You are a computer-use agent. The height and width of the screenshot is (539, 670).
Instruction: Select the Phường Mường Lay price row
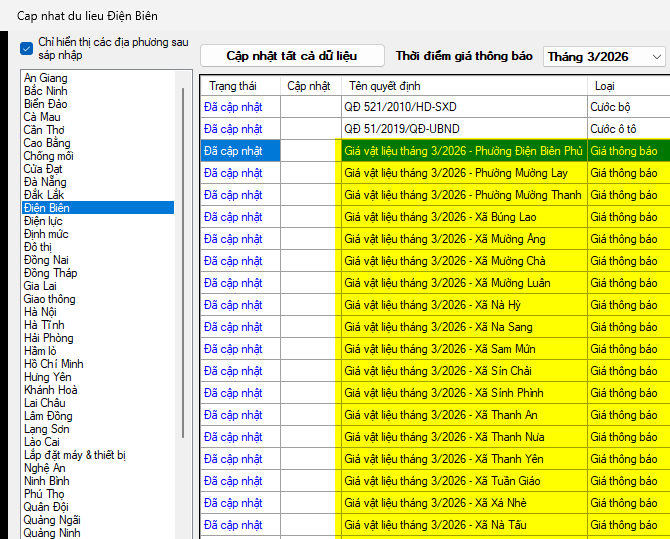click(462, 173)
